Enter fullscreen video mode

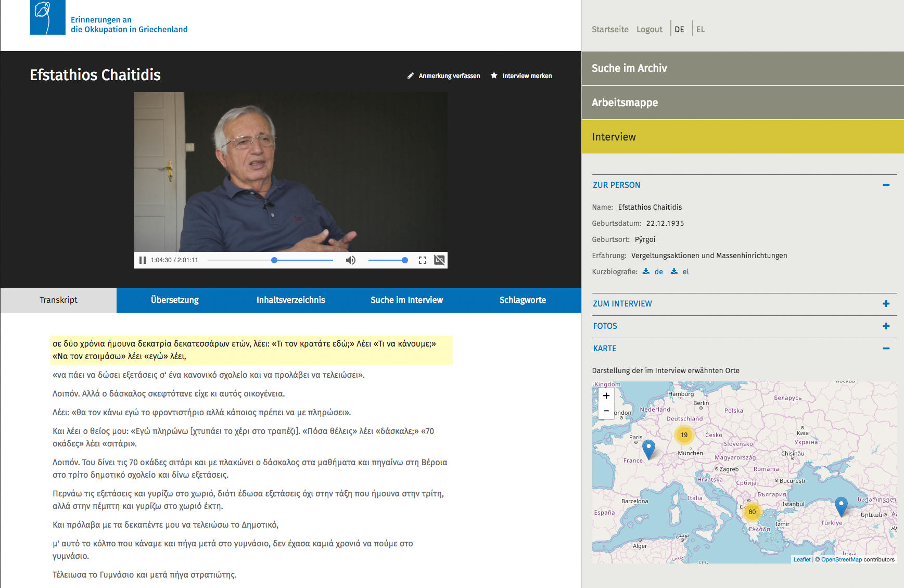(423, 260)
